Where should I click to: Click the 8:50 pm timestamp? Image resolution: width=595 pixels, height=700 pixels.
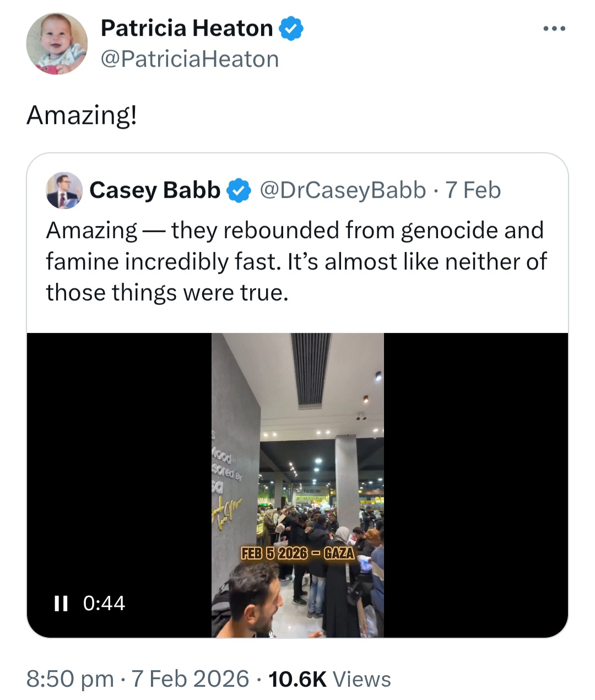point(71,679)
